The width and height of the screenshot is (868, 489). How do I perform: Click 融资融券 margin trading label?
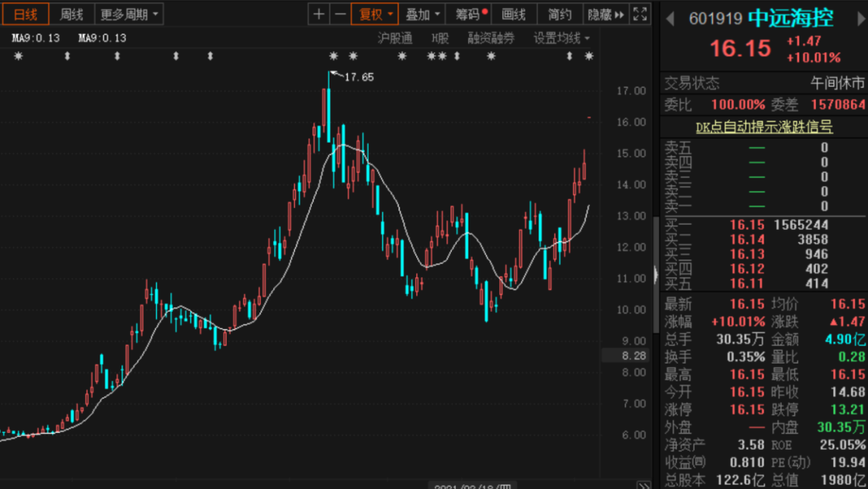(491, 39)
